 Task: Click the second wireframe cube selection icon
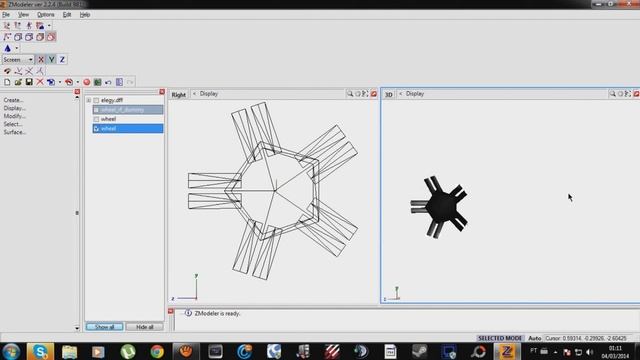pos(29,37)
